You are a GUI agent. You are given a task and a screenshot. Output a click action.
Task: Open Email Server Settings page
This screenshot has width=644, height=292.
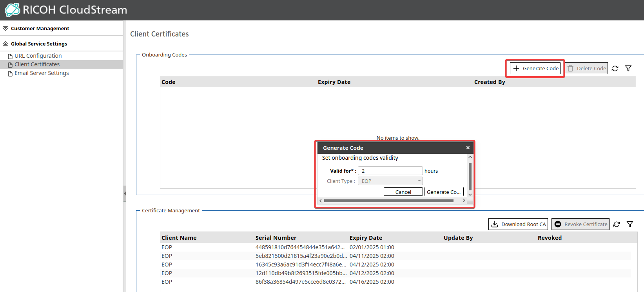42,73
